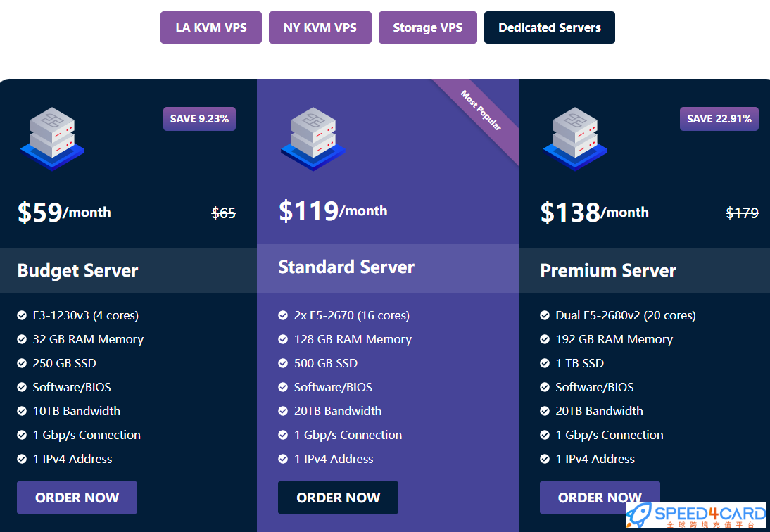Switch to the LA KVM VPS tab
The width and height of the screenshot is (770, 532).
click(210, 27)
